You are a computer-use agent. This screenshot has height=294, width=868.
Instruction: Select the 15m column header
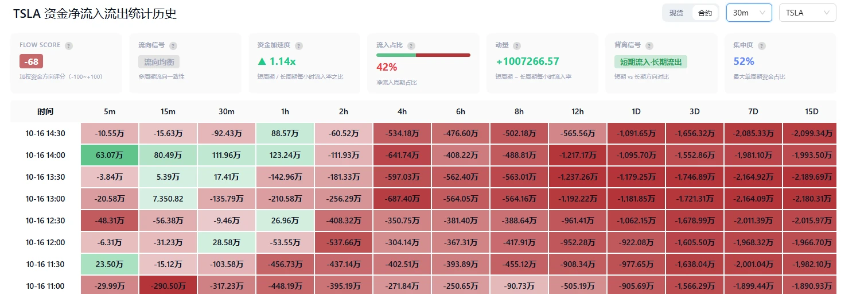point(168,111)
